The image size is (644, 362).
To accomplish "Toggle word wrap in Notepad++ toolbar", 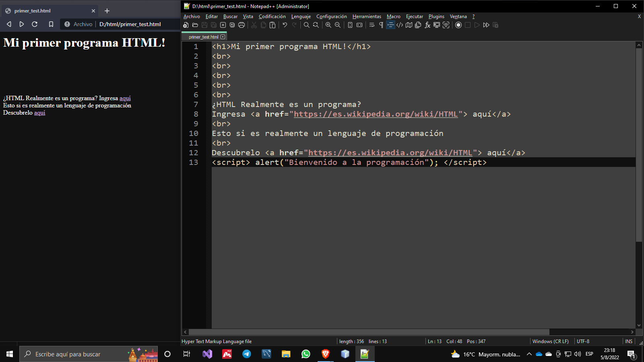I will coord(372,25).
